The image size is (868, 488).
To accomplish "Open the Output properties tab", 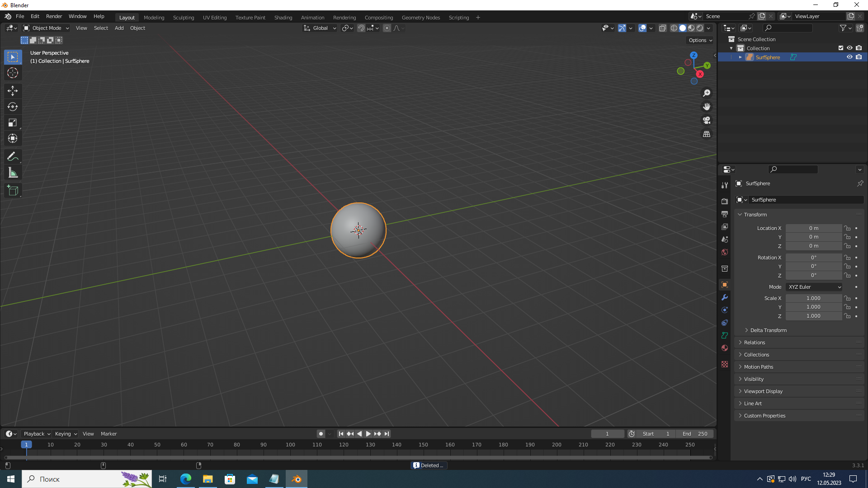I will point(725,214).
